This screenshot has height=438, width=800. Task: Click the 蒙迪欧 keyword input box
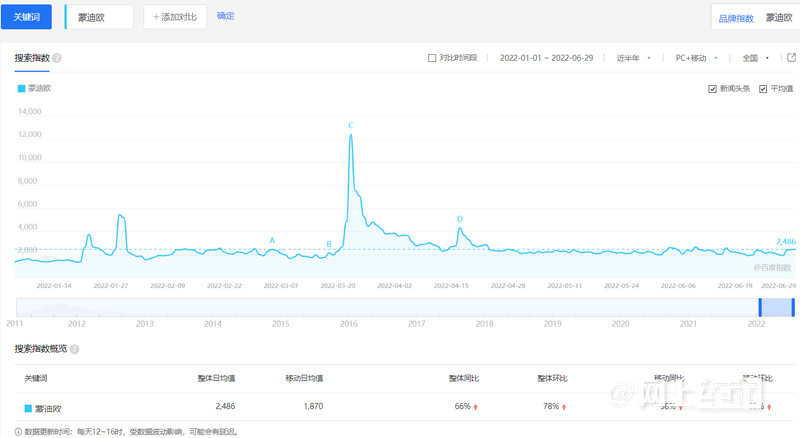point(99,17)
